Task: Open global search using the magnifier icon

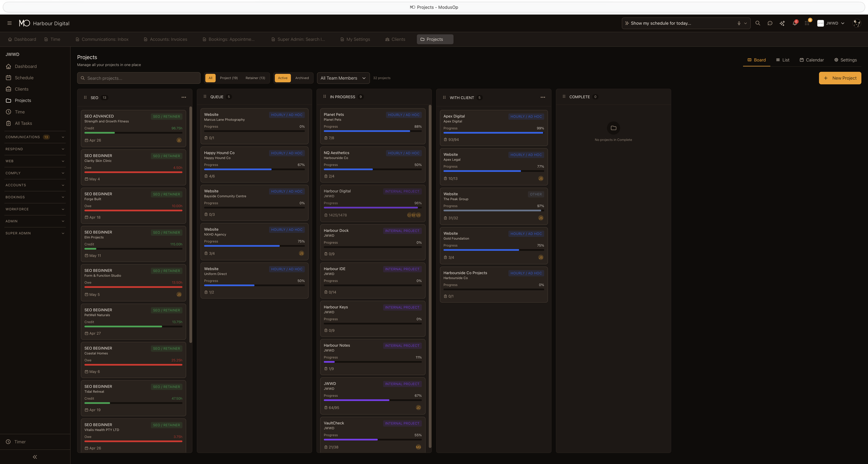Action: click(x=758, y=23)
